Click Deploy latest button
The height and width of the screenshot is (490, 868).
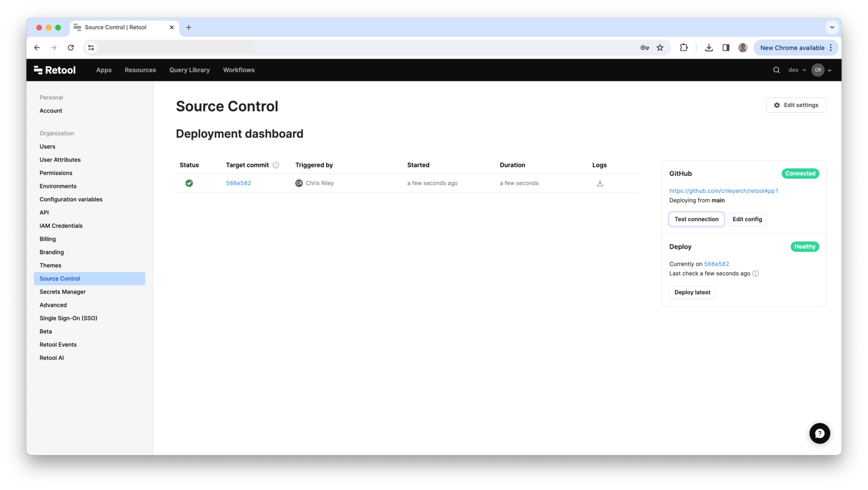pyautogui.click(x=692, y=292)
